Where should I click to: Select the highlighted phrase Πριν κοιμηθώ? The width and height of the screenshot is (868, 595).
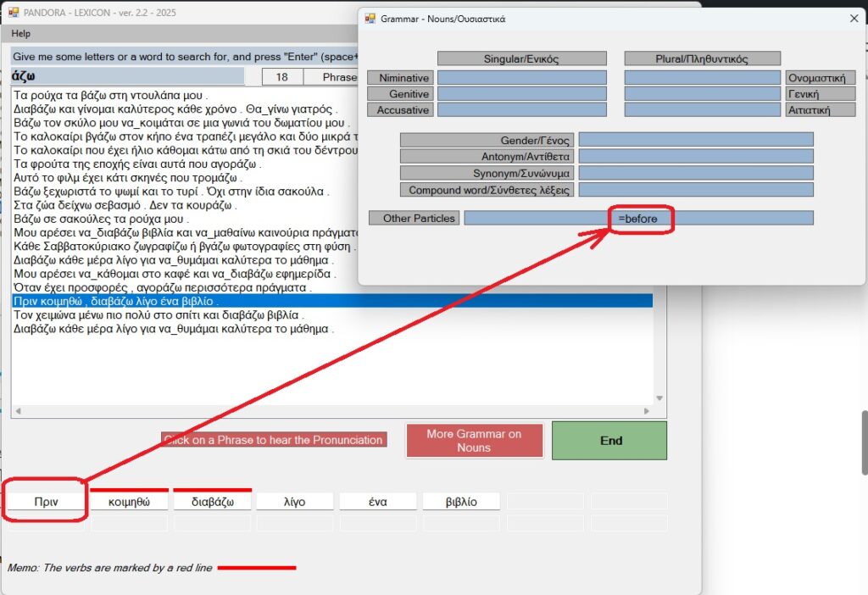pos(116,301)
